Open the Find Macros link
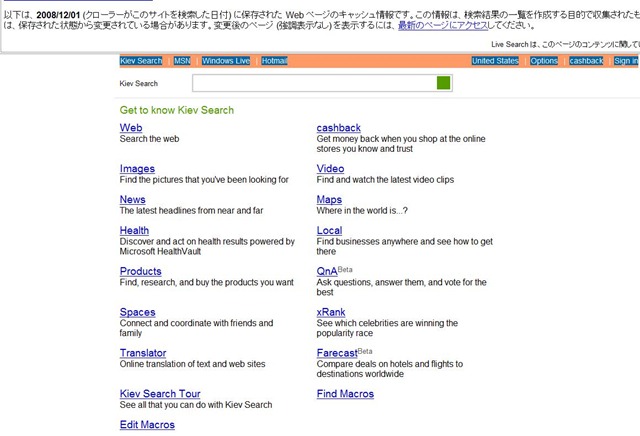640x436 pixels. tap(345, 394)
